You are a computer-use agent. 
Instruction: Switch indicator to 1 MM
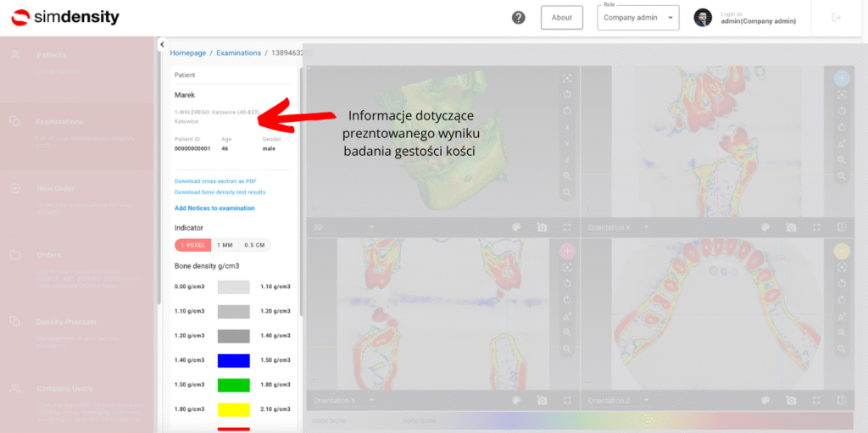pyautogui.click(x=225, y=245)
